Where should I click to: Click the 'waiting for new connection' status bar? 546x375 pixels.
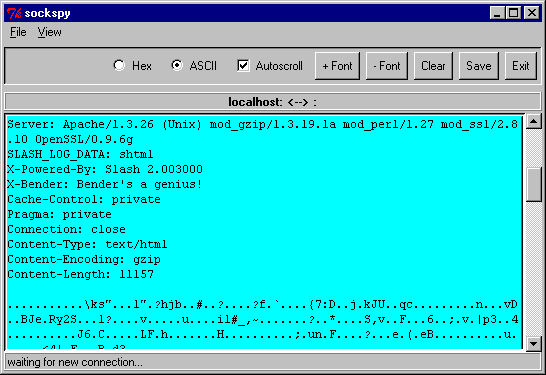(x=273, y=362)
